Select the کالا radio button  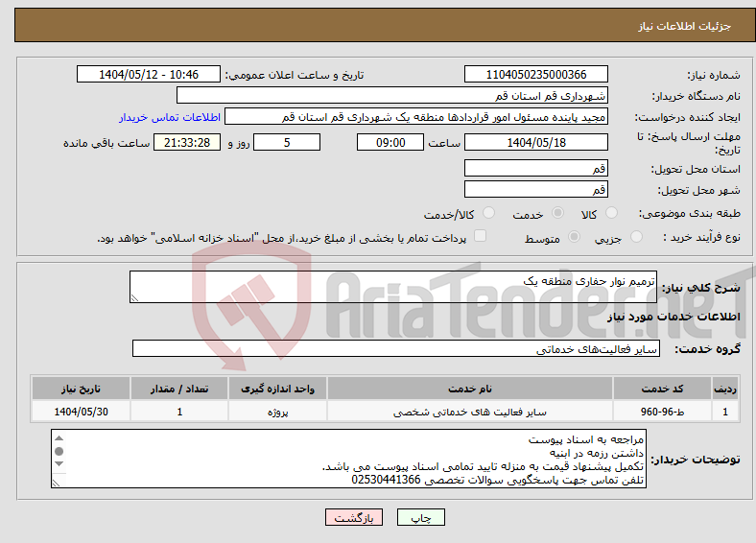tap(611, 213)
